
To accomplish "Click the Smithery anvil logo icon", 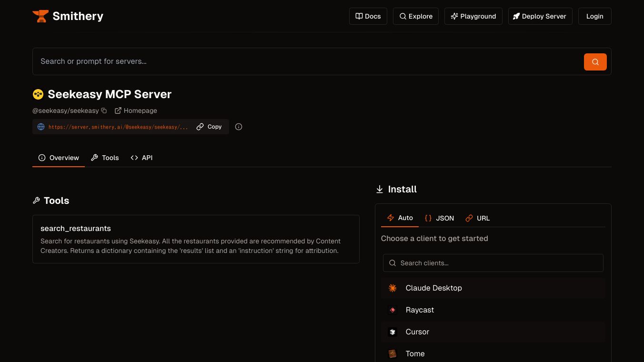I will [40, 16].
